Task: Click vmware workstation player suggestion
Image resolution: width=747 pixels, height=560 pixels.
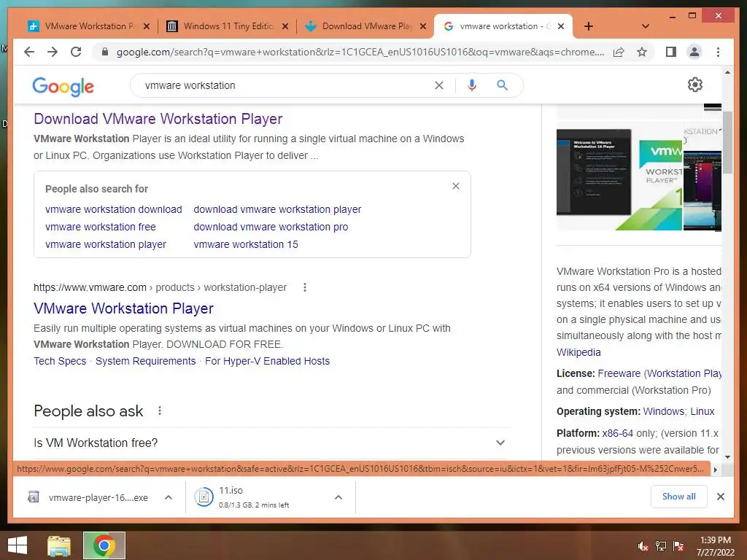Action: 106,244
